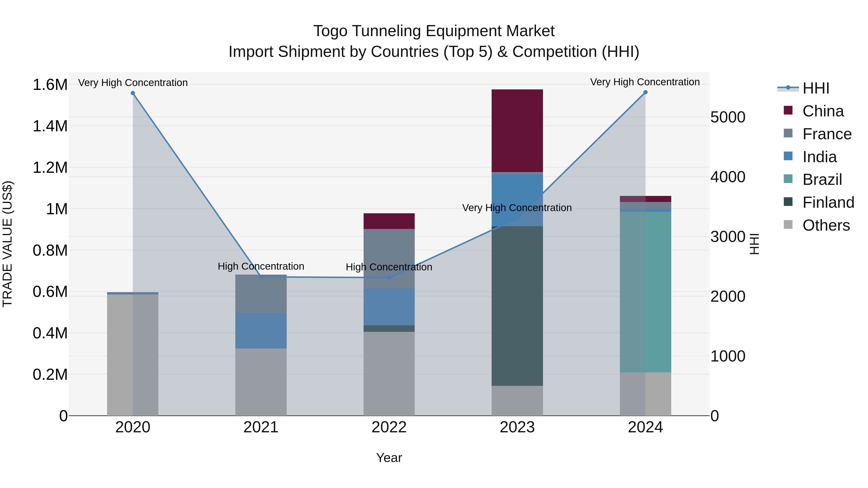The image size is (868, 488).
Task: Click the 'Very High Concentration' label above 2020
Action: (133, 82)
